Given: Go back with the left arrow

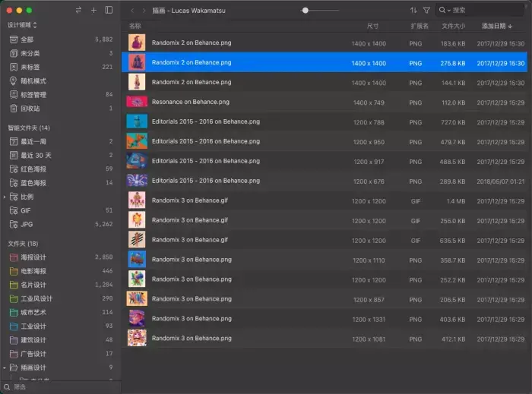Looking at the screenshot, I should point(132,11).
